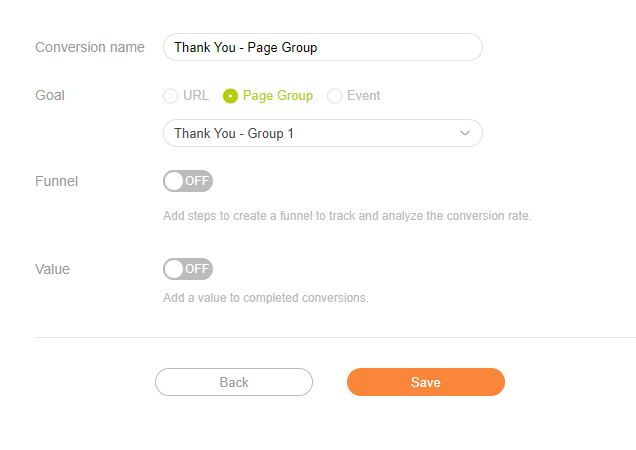Image resolution: width=636 pixels, height=450 pixels.
Task: Click the 'Add a value to completed conversions' text
Action: point(265,298)
